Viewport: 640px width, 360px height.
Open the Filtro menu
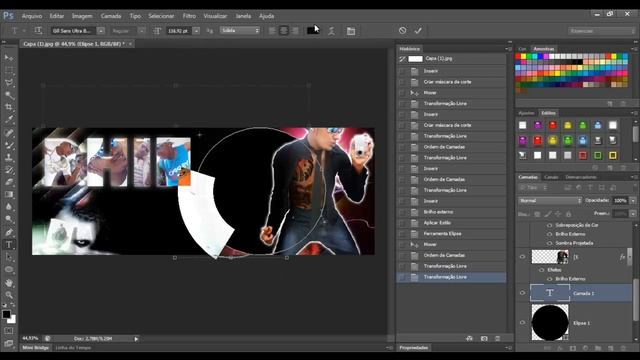coord(189,16)
